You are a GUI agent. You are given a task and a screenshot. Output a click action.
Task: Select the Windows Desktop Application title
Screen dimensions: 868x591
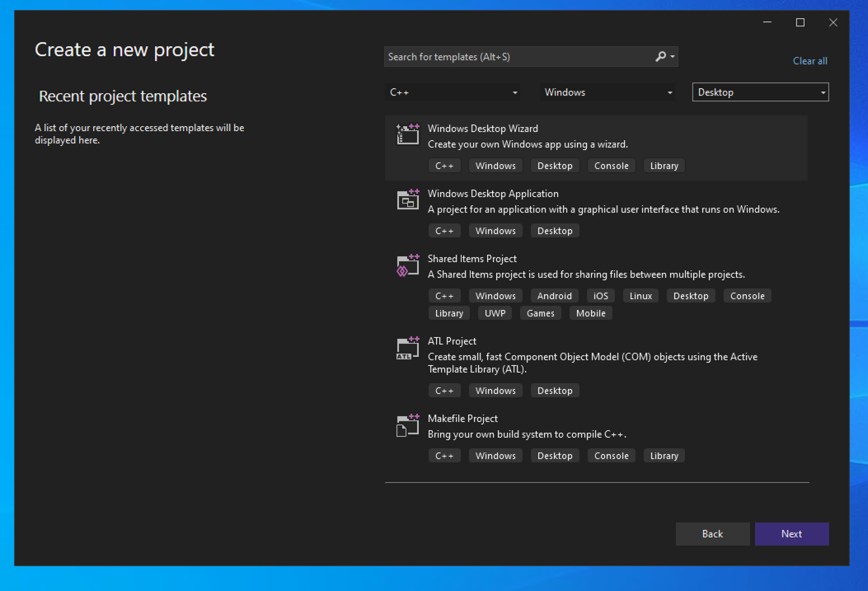click(x=493, y=194)
